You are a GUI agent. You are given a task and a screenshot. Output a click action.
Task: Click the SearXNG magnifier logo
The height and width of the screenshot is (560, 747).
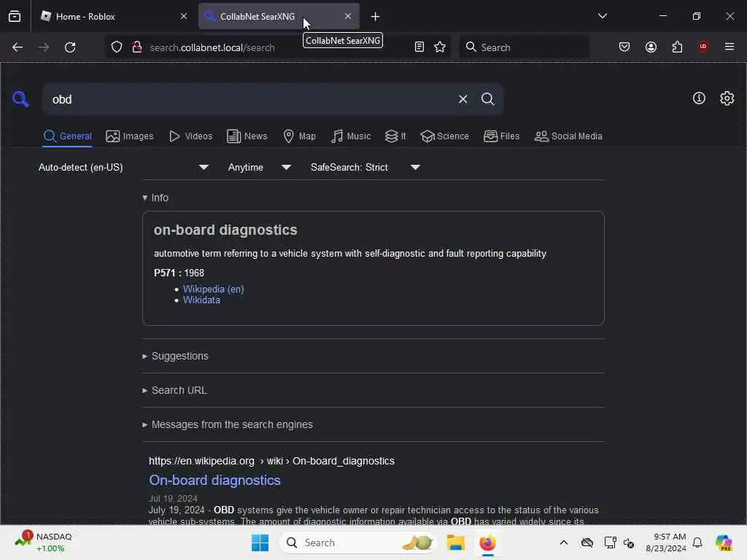[x=20, y=99]
